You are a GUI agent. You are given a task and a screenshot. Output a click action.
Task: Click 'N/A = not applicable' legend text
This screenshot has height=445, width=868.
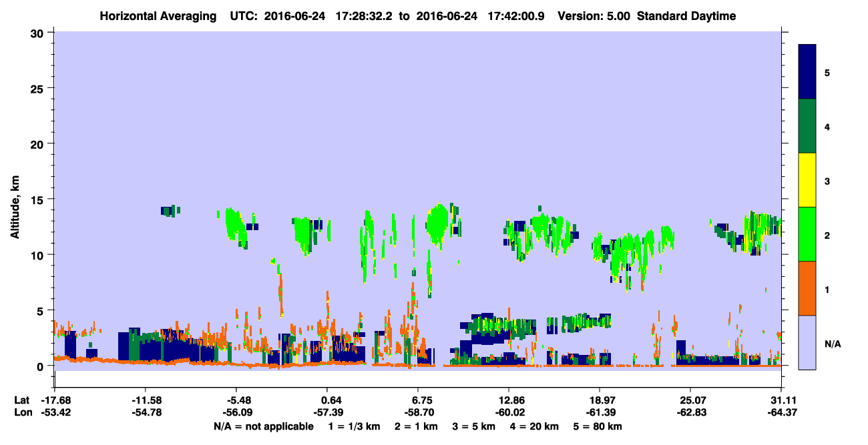pos(263,426)
